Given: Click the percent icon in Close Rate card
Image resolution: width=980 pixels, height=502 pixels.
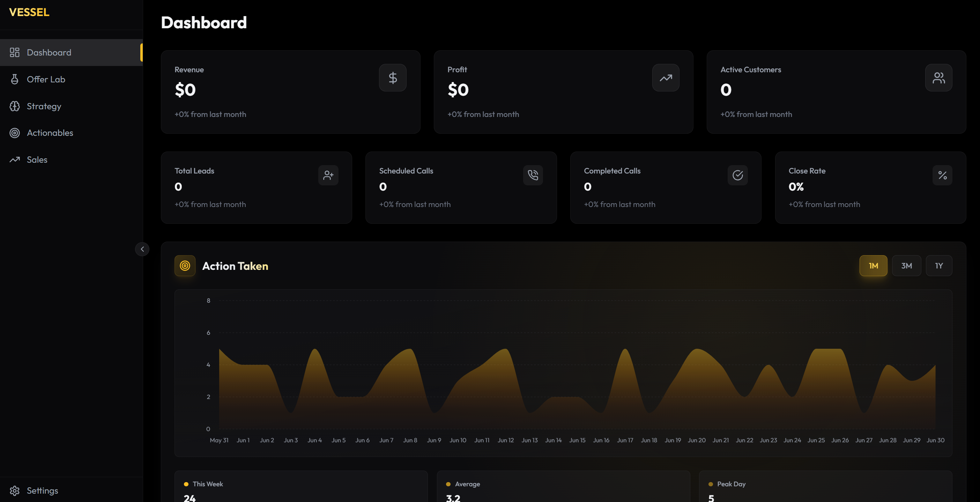Looking at the screenshot, I should [x=942, y=175].
